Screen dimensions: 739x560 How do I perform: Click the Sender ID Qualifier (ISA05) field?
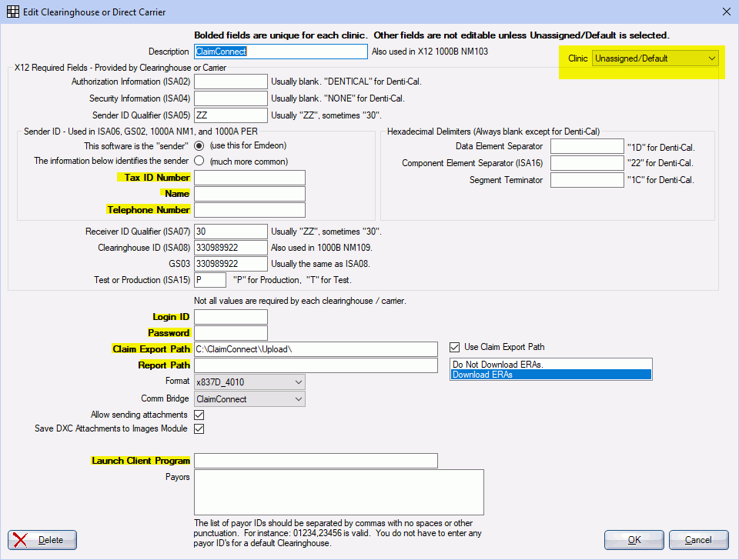[x=231, y=115]
